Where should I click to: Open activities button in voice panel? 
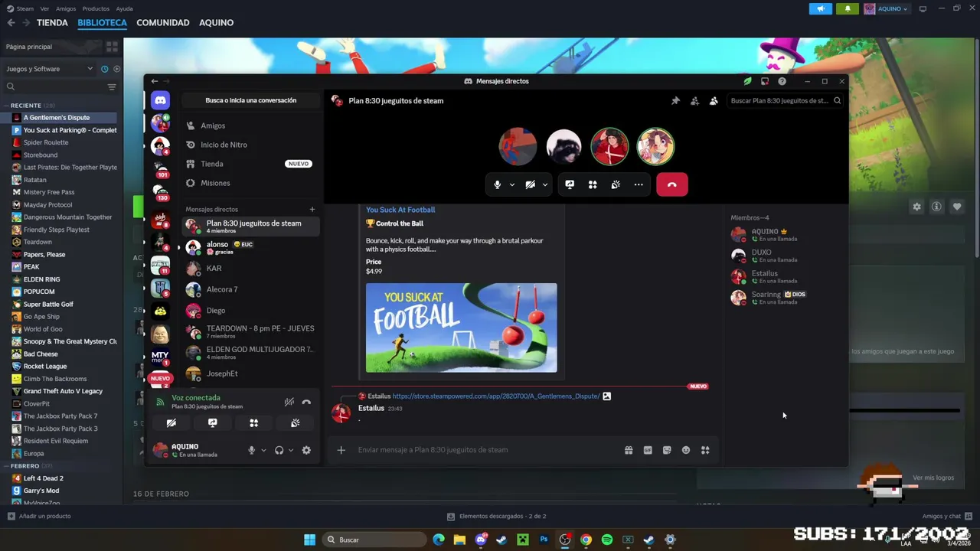[x=254, y=422]
